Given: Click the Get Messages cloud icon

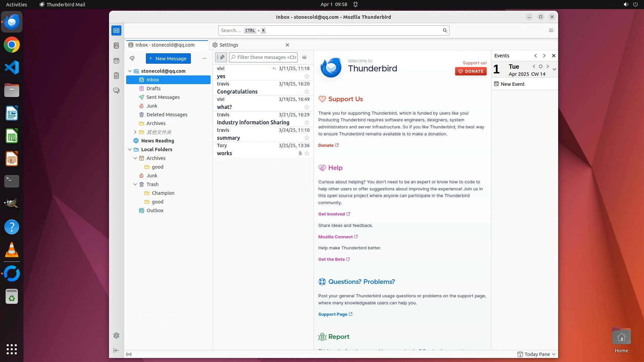Looking at the screenshot, I should point(132,58).
